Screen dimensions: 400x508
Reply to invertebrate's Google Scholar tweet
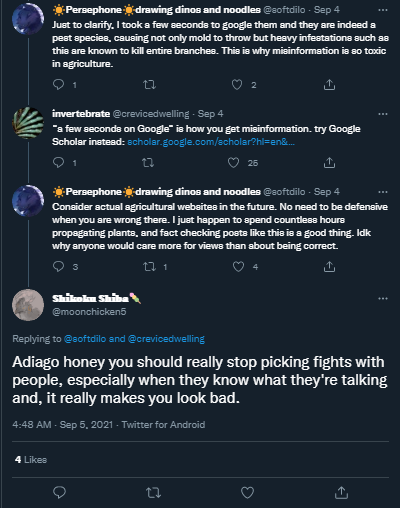pyautogui.click(x=59, y=163)
